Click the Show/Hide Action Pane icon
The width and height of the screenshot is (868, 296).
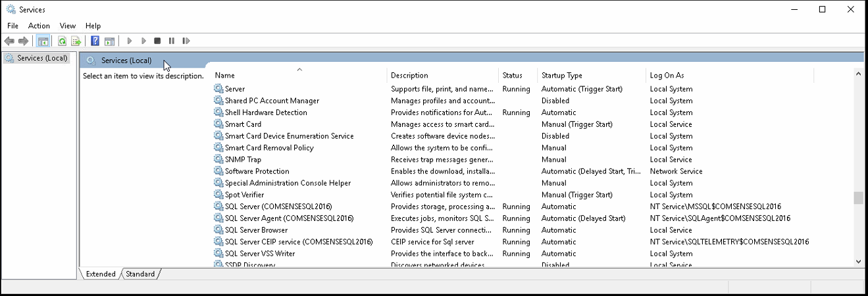coord(110,41)
